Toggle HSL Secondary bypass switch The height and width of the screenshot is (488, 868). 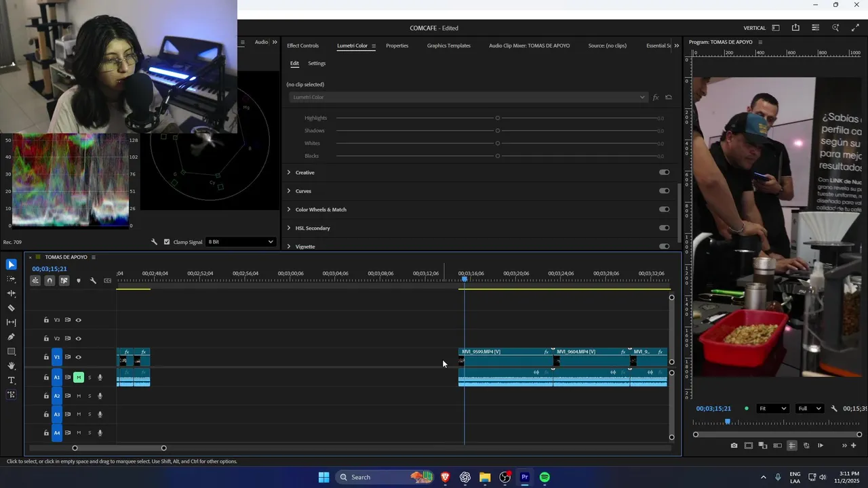[x=664, y=228]
